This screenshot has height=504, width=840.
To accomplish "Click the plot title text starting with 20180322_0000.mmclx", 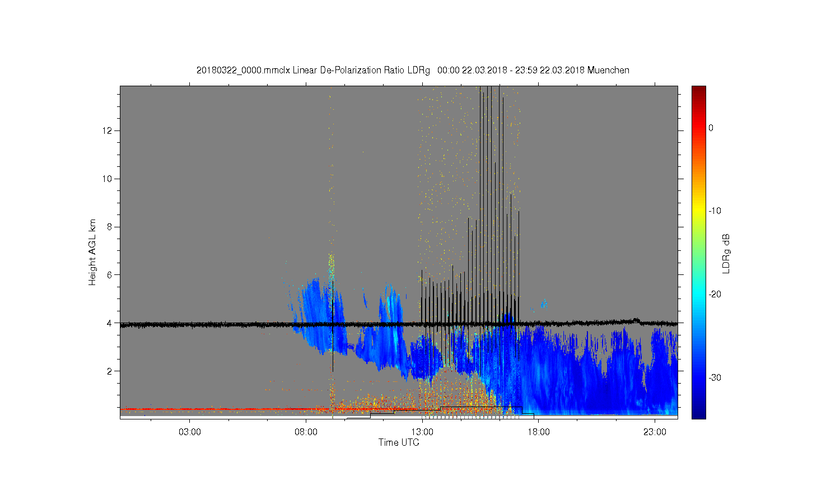I will click(x=413, y=71).
